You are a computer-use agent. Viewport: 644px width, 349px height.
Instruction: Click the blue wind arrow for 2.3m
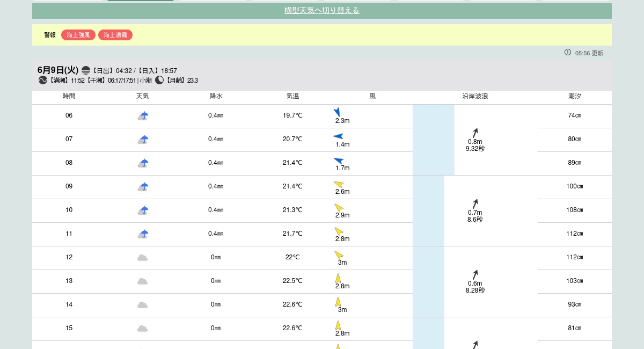click(x=337, y=112)
